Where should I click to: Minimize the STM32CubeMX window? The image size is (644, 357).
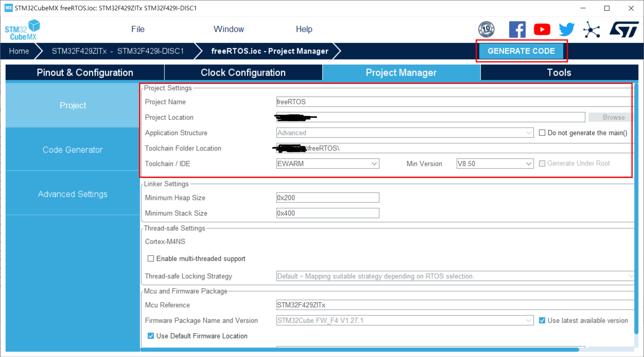coord(583,8)
